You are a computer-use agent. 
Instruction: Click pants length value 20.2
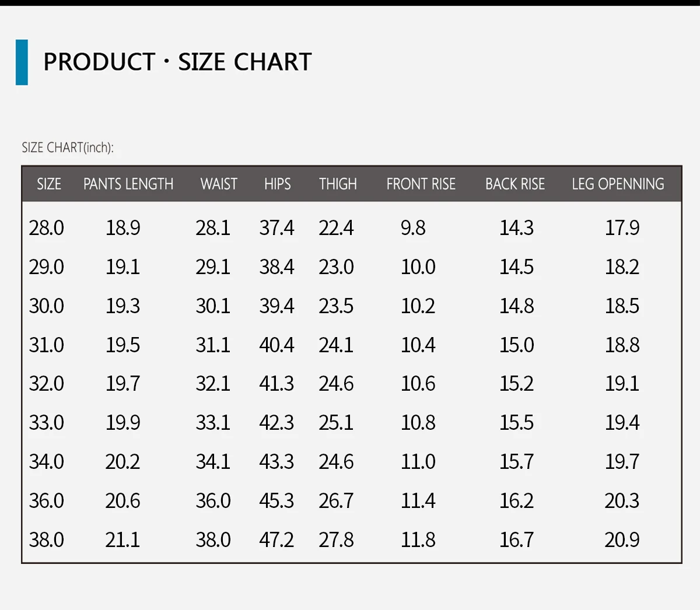pyautogui.click(x=123, y=462)
